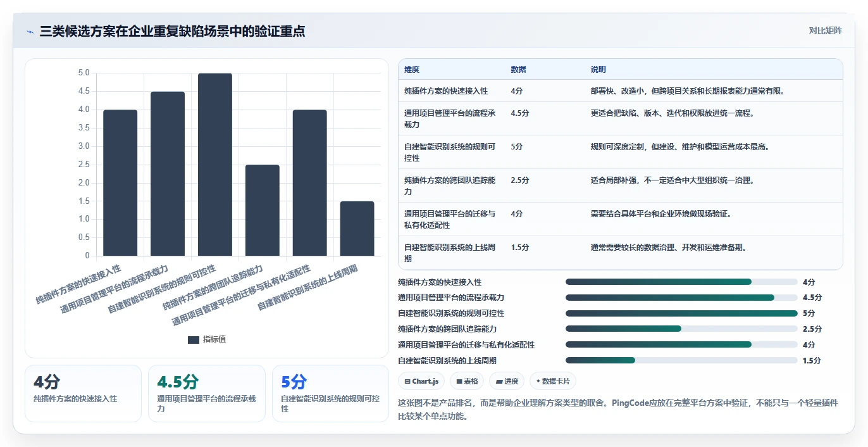Click the x-axis label 自建智能识别系统的上线周期
868x447 pixels.
pyautogui.click(x=307, y=288)
